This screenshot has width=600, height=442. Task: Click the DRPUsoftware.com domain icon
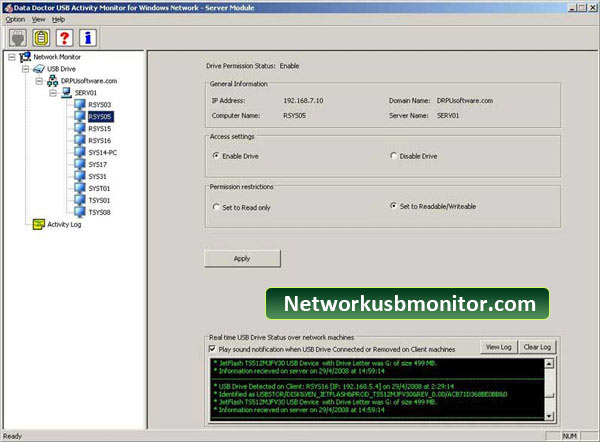click(52, 81)
